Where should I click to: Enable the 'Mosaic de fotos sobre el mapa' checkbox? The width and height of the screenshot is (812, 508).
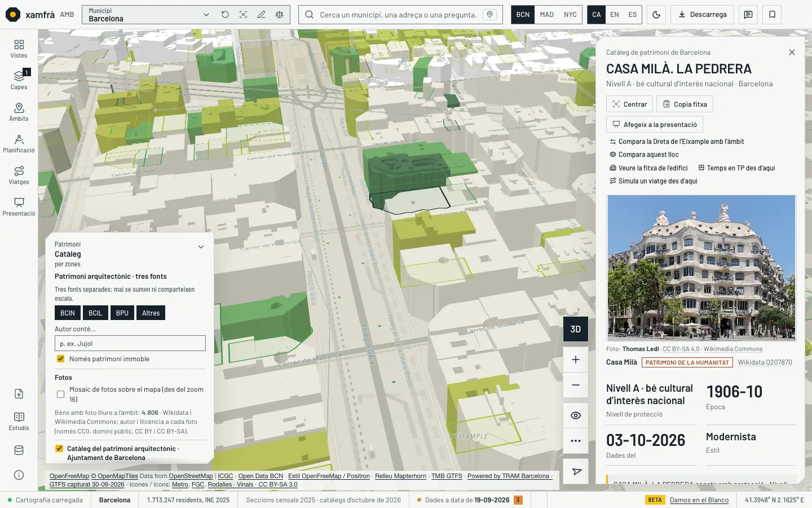pyautogui.click(x=60, y=394)
